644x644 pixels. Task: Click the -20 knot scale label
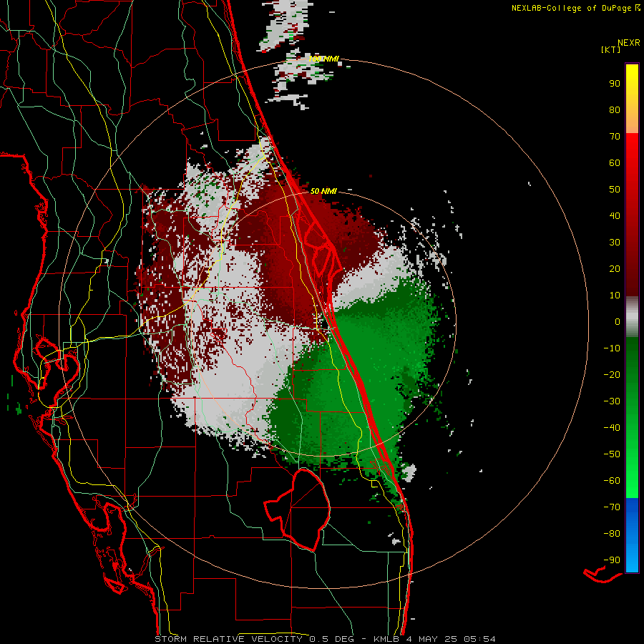[x=612, y=375]
